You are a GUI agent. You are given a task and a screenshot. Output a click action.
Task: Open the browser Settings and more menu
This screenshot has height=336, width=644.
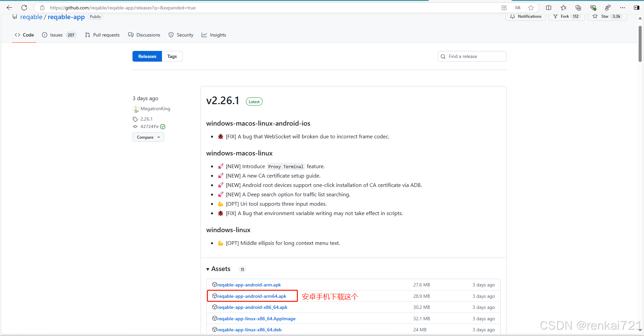tap(623, 8)
